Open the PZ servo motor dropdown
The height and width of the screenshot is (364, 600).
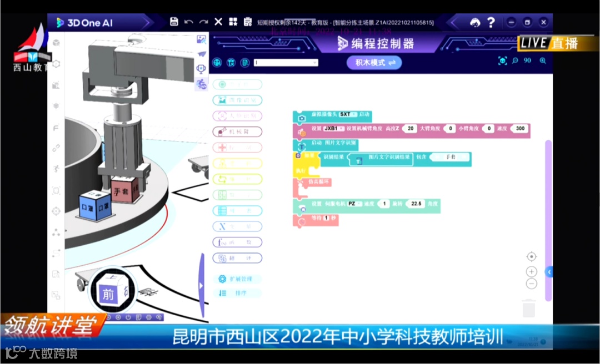click(x=355, y=204)
